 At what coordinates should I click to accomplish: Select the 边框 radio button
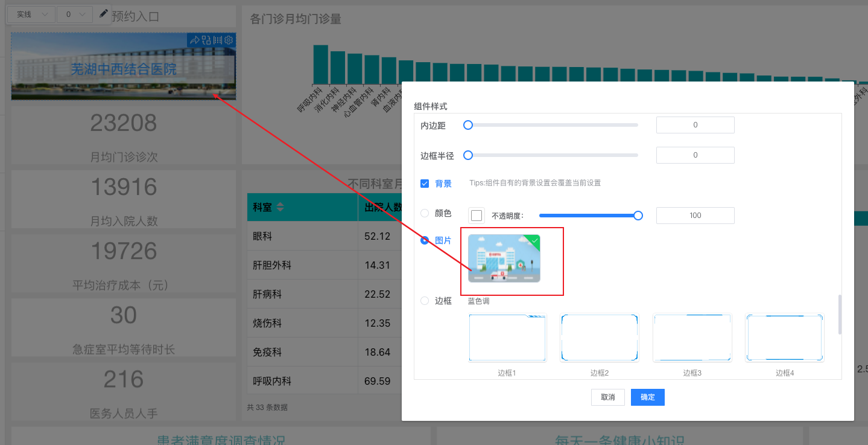click(x=425, y=301)
